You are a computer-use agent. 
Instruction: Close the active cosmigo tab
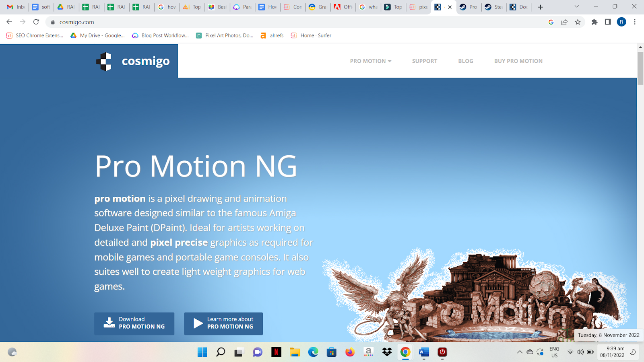(450, 7)
